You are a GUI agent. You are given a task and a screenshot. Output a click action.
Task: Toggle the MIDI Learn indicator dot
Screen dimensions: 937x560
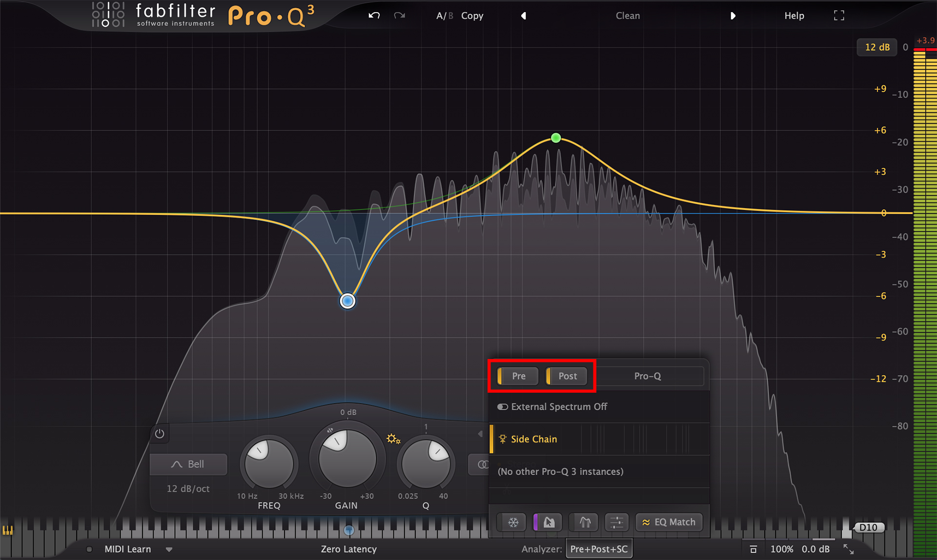[x=89, y=549]
